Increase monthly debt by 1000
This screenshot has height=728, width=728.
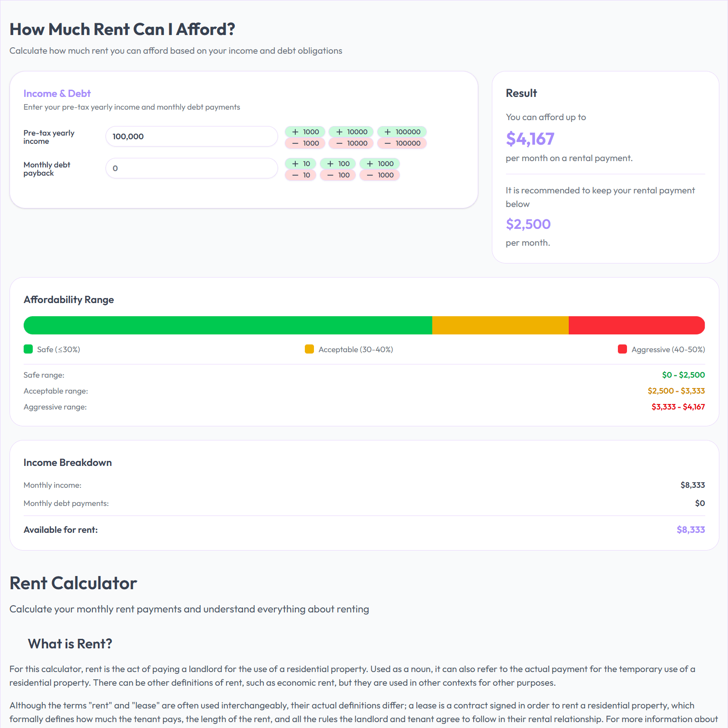379,164
